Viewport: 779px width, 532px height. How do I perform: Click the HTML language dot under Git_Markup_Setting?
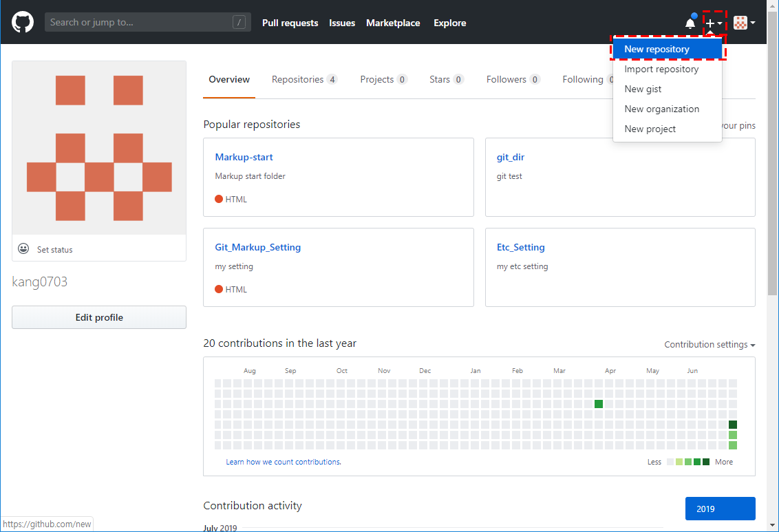click(x=219, y=289)
